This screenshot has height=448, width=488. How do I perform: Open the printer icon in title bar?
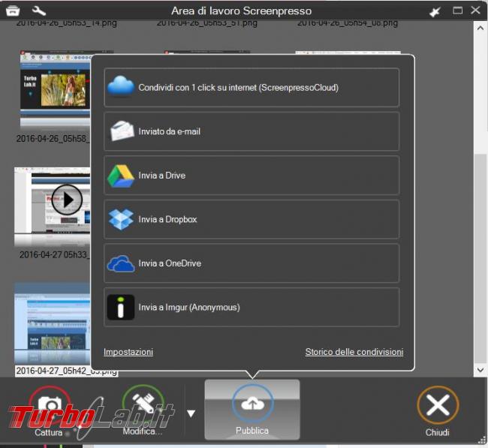(13, 11)
